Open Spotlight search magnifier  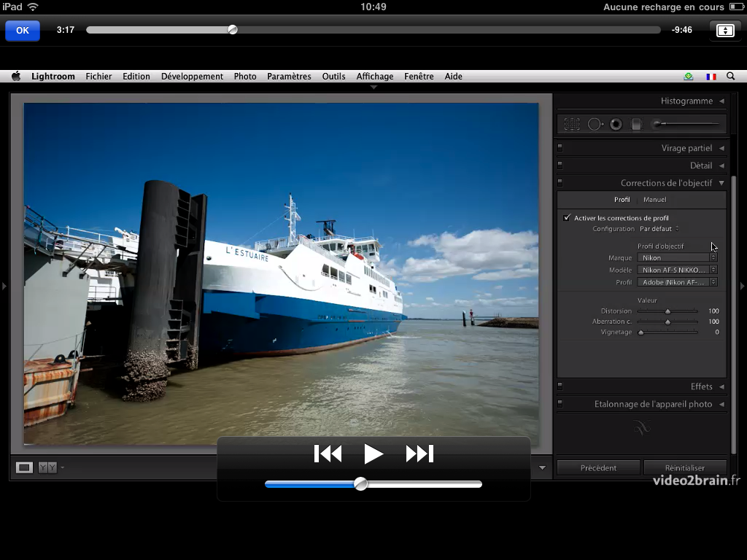[x=730, y=76]
